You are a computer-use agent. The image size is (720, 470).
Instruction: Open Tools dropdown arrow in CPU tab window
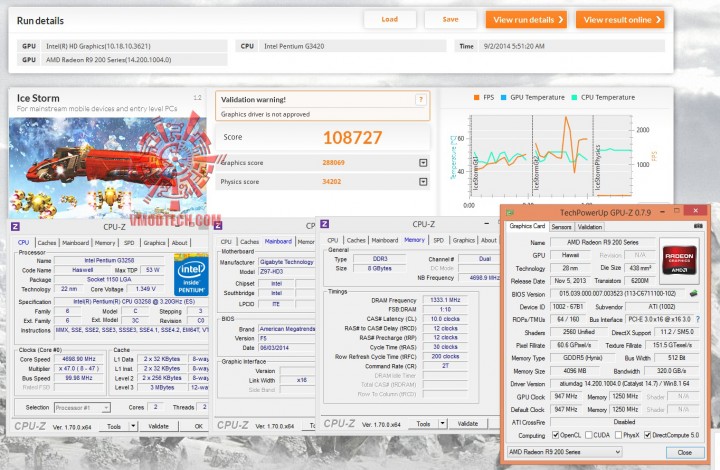[x=133, y=426]
